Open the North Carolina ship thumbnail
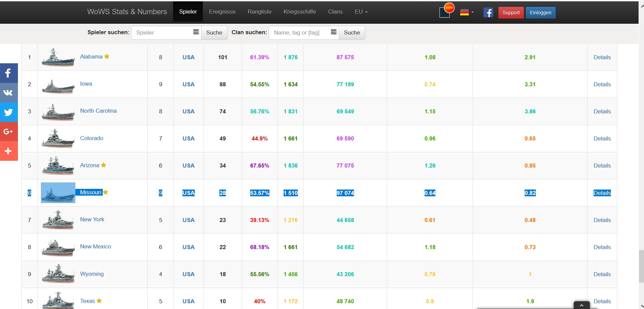Screen dimensions: 644x309 tap(58, 112)
